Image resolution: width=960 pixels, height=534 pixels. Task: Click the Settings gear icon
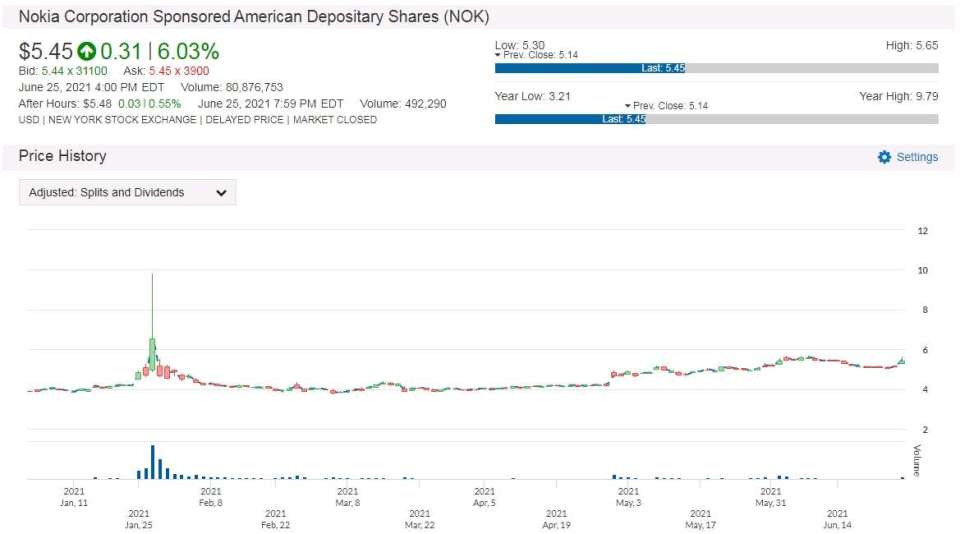[884, 157]
